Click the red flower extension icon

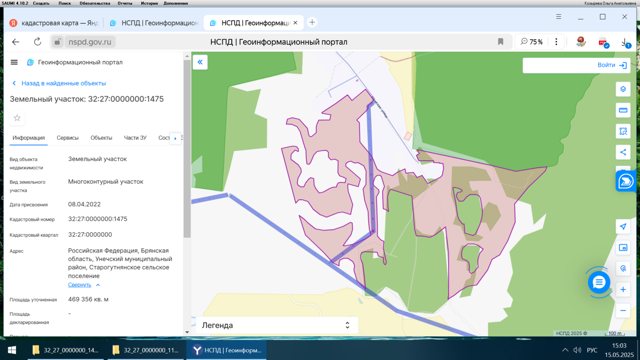click(x=581, y=41)
